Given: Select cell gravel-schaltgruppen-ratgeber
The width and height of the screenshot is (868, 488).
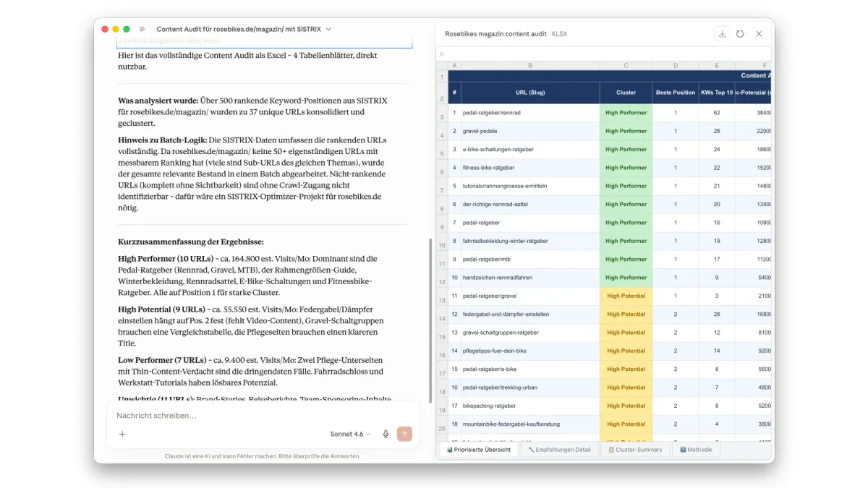Looking at the screenshot, I should tap(530, 333).
